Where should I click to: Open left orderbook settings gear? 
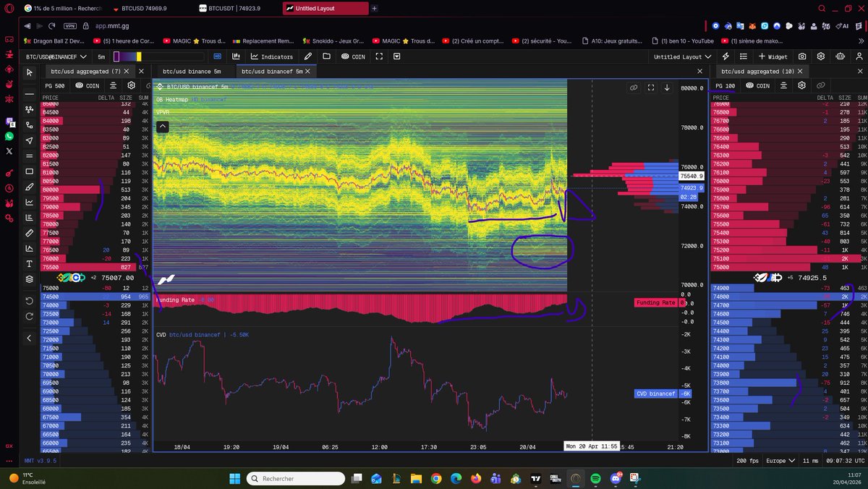point(132,85)
